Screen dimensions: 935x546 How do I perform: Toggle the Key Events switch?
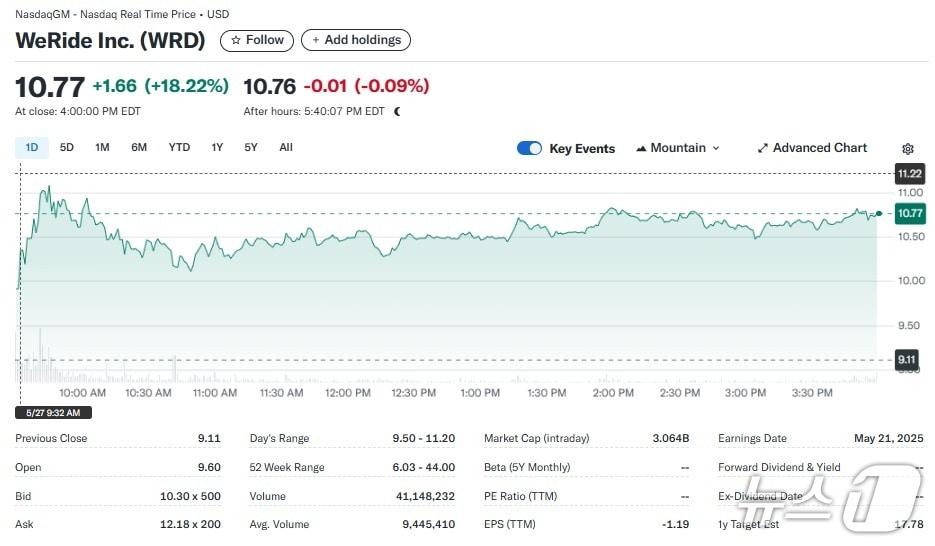point(529,148)
